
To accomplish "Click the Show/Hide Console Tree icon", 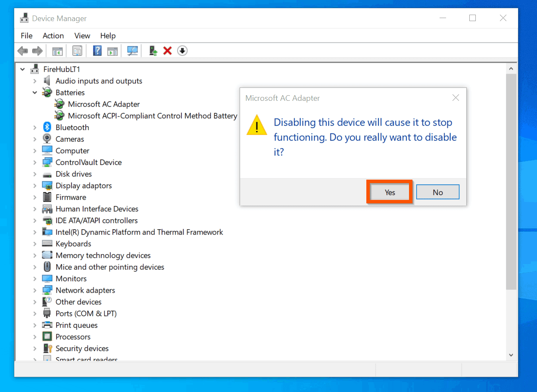I will [x=57, y=50].
